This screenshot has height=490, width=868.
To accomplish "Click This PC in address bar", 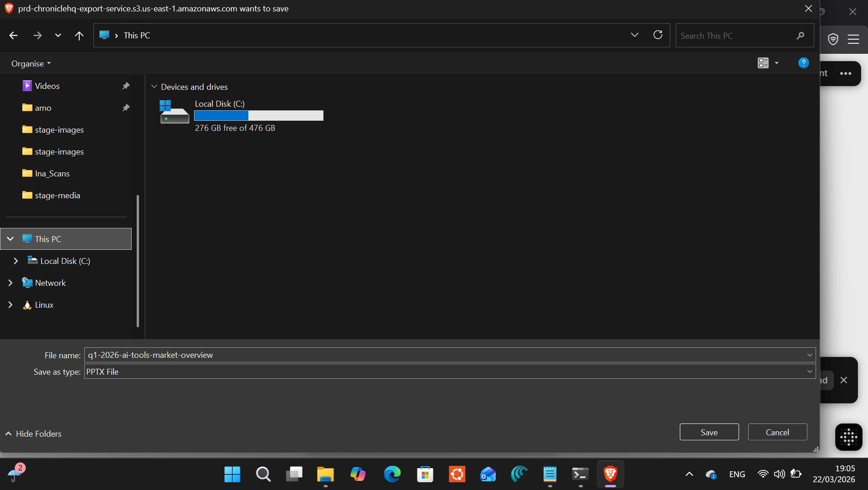I will (137, 36).
